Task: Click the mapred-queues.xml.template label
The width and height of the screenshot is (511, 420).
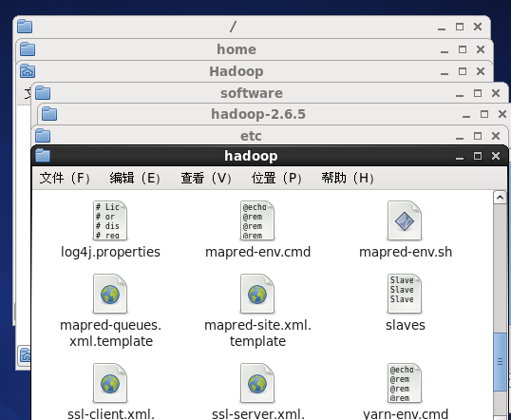Action: [x=111, y=333]
